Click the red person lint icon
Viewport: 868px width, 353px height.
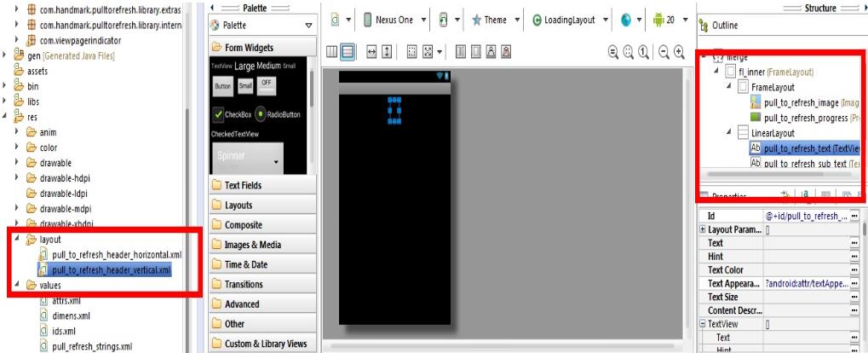[x=505, y=51]
